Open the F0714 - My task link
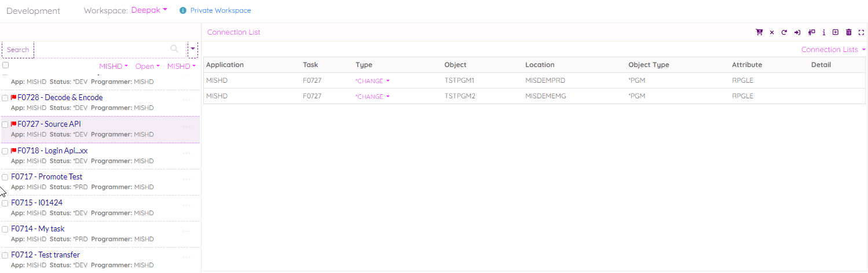 coord(38,229)
